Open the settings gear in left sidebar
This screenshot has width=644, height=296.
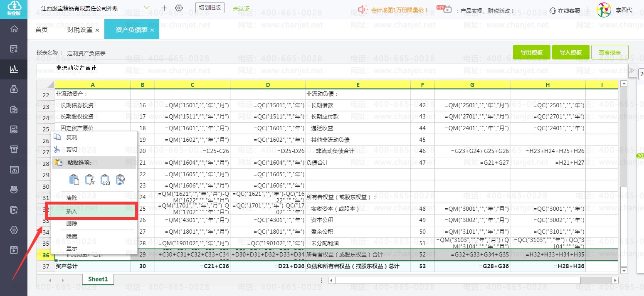click(14, 230)
